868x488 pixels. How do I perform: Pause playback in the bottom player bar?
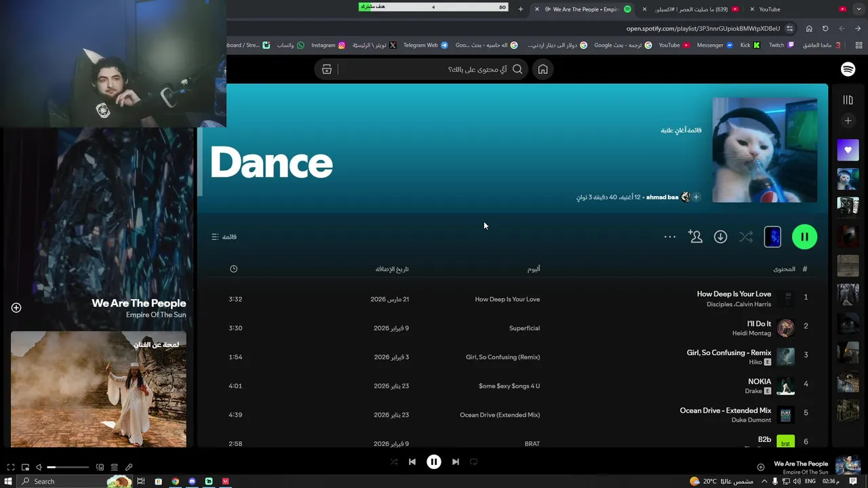[434, 462]
